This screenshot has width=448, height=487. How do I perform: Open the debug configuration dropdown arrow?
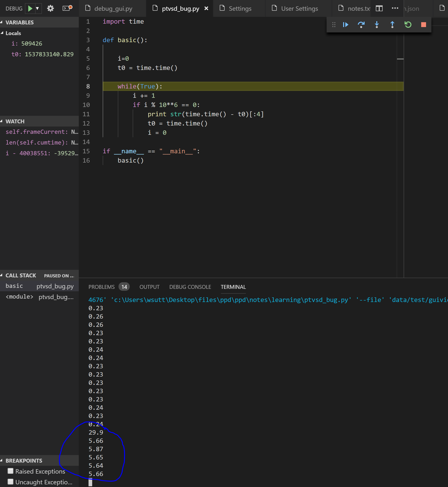point(37,8)
